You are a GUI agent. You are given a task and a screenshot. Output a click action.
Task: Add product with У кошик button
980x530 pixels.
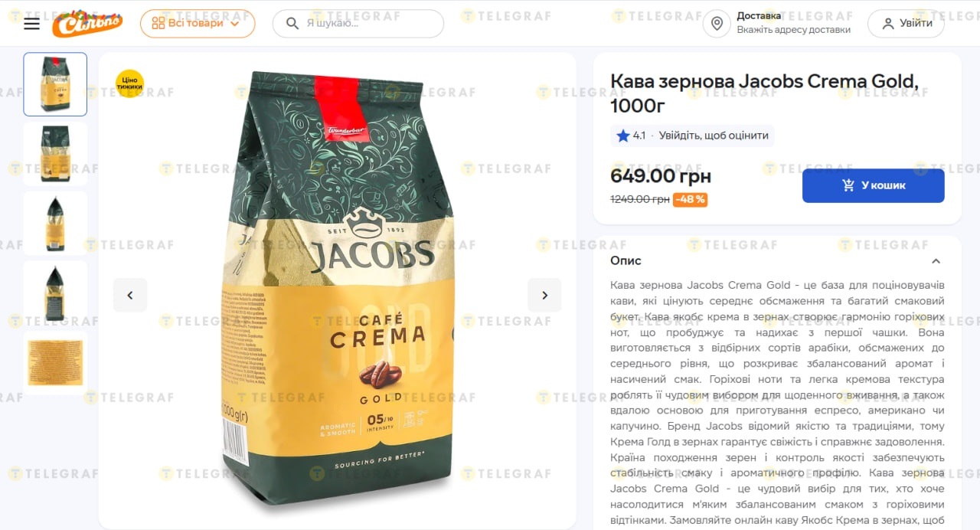tap(874, 185)
